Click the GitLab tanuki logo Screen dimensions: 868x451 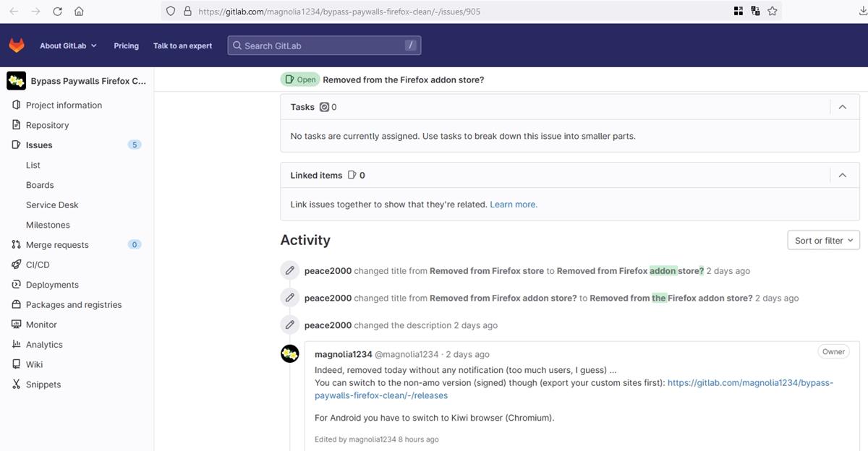(16, 45)
